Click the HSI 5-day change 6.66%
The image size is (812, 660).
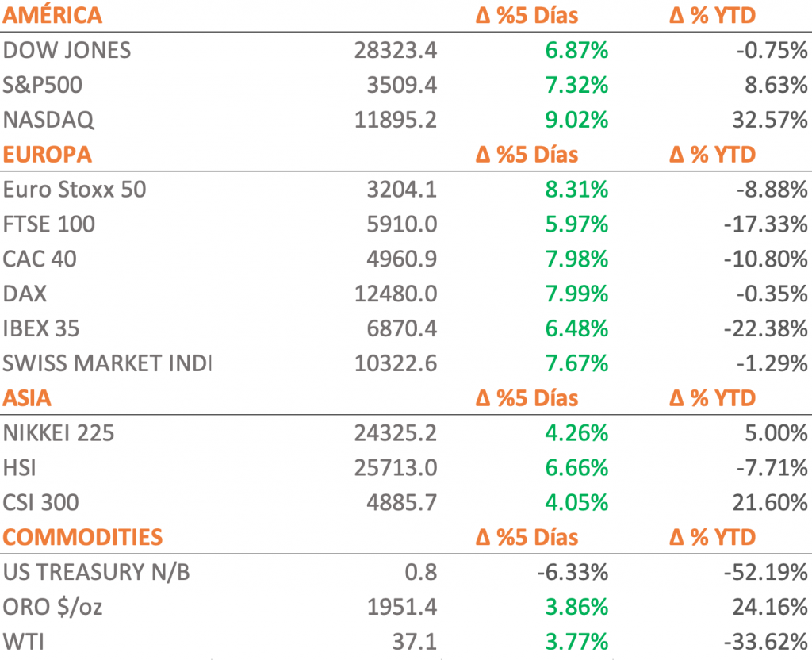pyautogui.click(x=576, y=468)
